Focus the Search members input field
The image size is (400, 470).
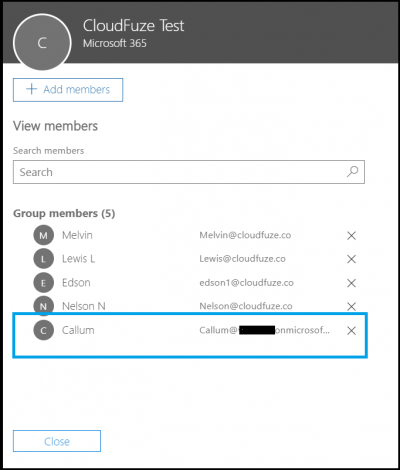pyautogui.click(x=189, y=172)
